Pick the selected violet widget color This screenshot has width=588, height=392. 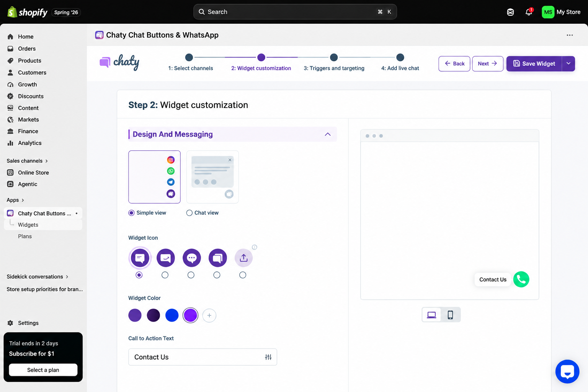(x=190, y=315)
